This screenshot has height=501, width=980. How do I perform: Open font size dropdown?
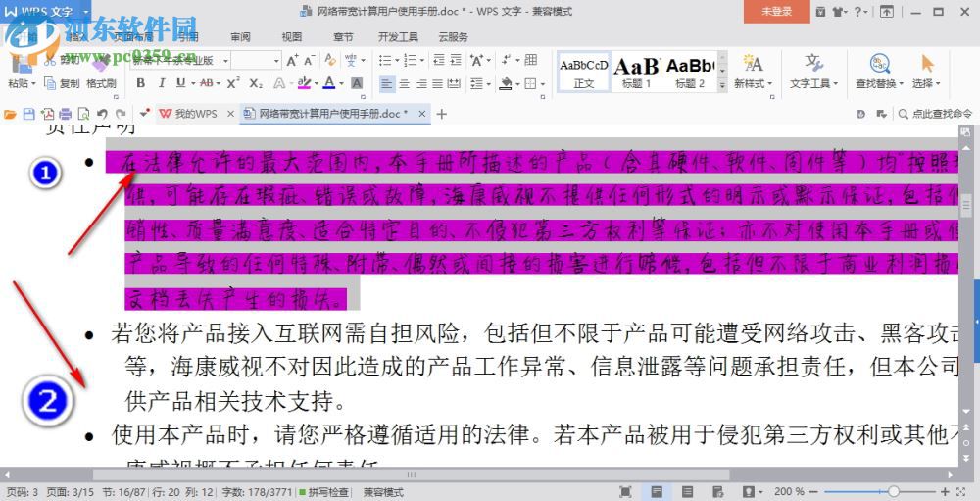click(x=276, y=60)
